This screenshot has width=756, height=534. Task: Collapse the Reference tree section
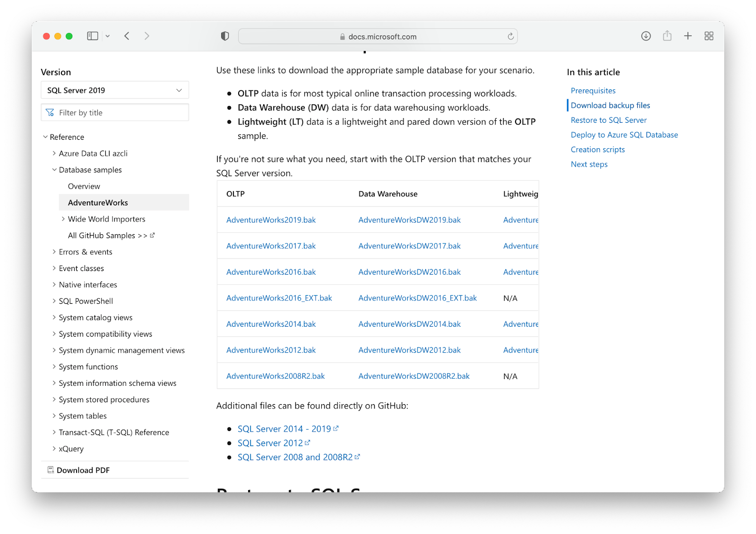(45, 136)
